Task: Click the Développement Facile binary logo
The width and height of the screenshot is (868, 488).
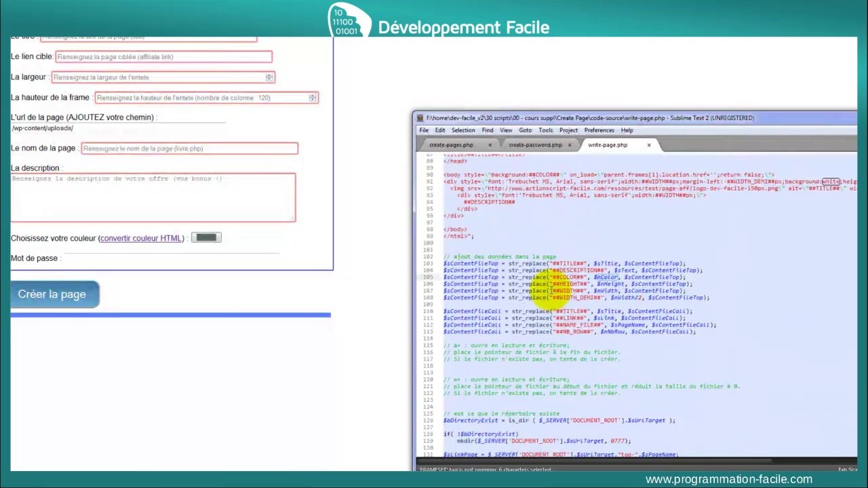Action: [349, 20]
